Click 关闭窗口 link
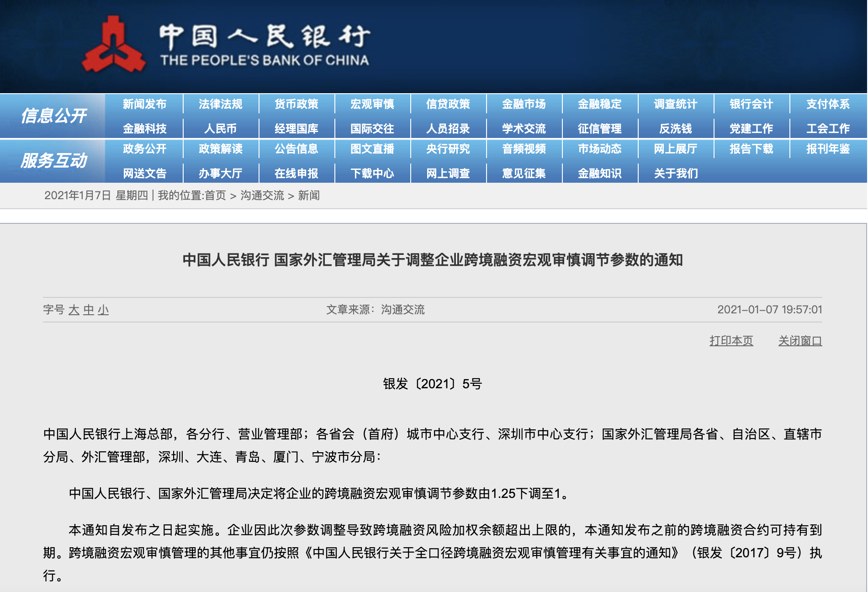 (x=800, y=341)
